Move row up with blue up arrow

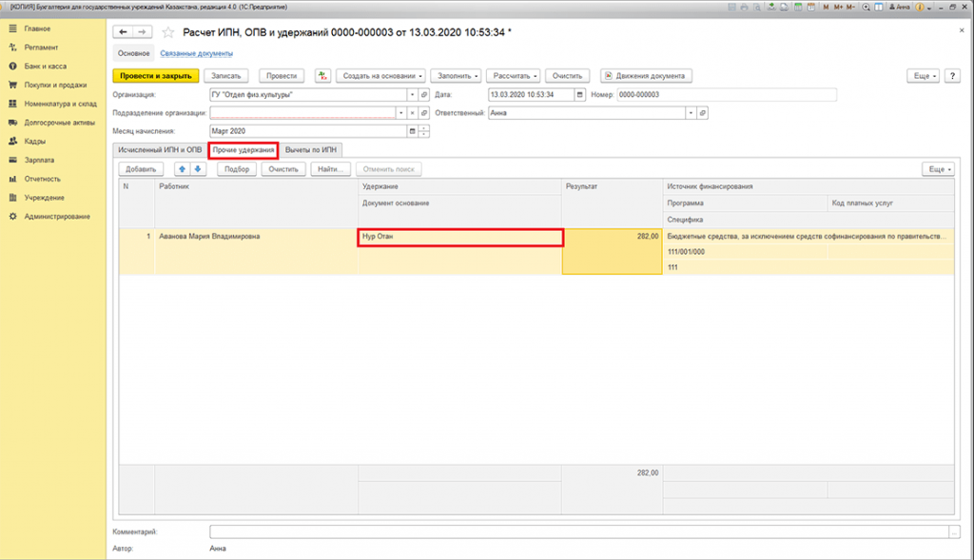pyautogui.click(x=183, y=169)
